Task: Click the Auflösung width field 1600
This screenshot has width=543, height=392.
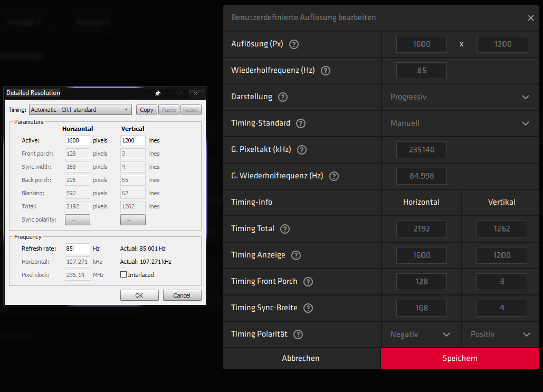Action: click(x=422, y=44)
